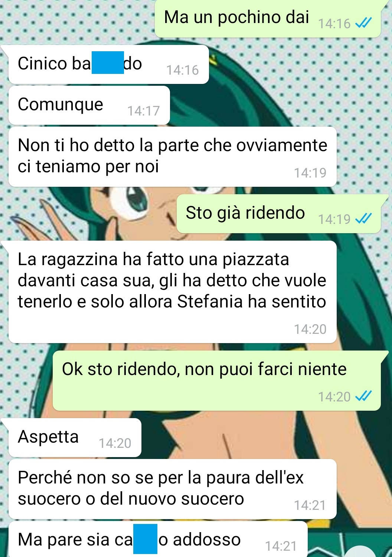Click 14:20 timestamp on the 'Aspetta' bubble
Image resolution: width=392 pixels, height=557 pixels.
(x=115, y=443)
